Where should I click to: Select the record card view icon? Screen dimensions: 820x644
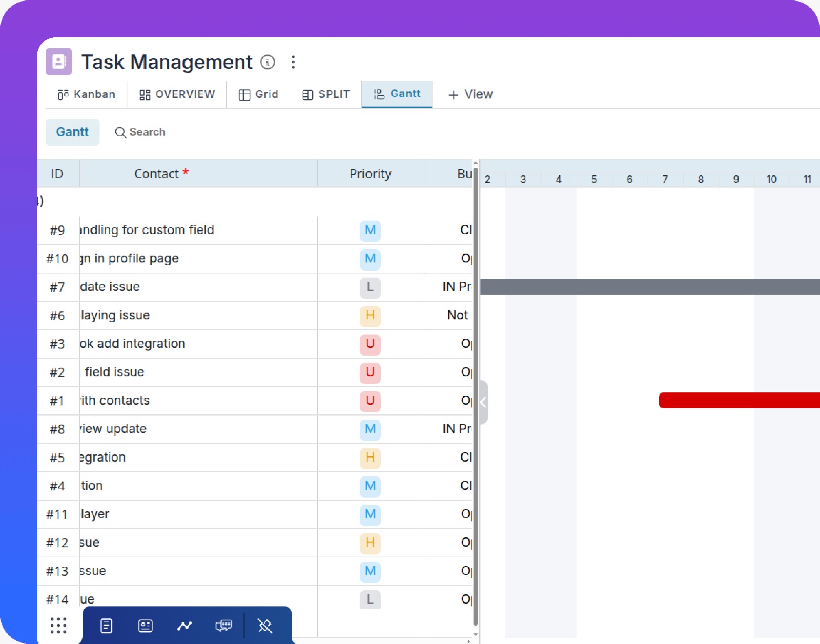pos(146,625)
